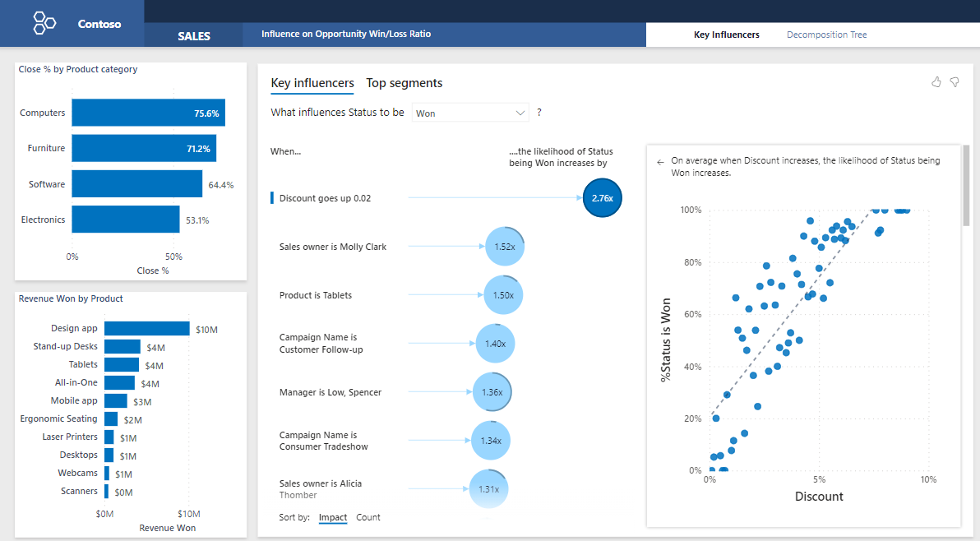Click the SALES header button

(194, 35)
